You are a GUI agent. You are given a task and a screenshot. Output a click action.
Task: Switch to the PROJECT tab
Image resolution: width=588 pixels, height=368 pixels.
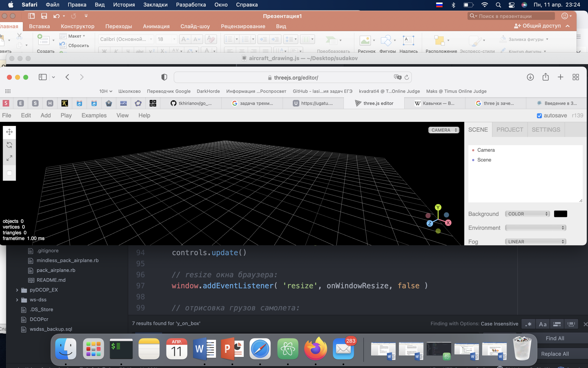tap(510, 129)
